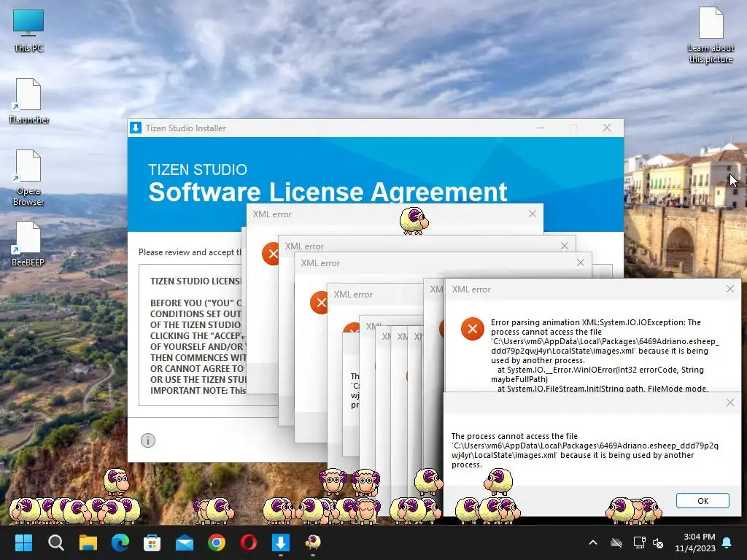Open the notifications bell icon
The image size is (747, 560).
click(727, 542)
